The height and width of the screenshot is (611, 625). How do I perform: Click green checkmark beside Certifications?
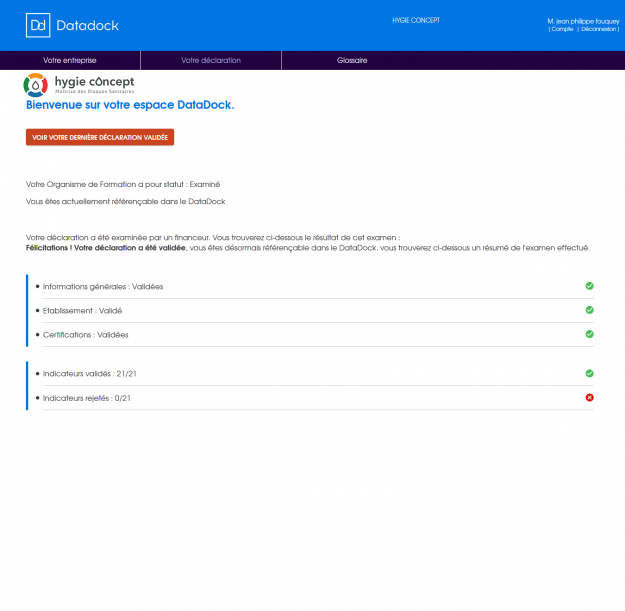[x=589, y=334]
